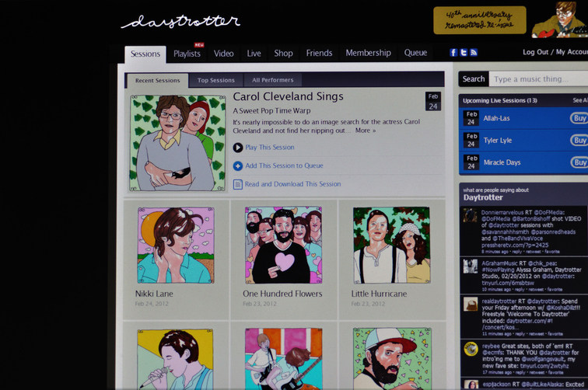Screen dimensions: 588x390
Task: Open the Membership page
Action: 368,53
